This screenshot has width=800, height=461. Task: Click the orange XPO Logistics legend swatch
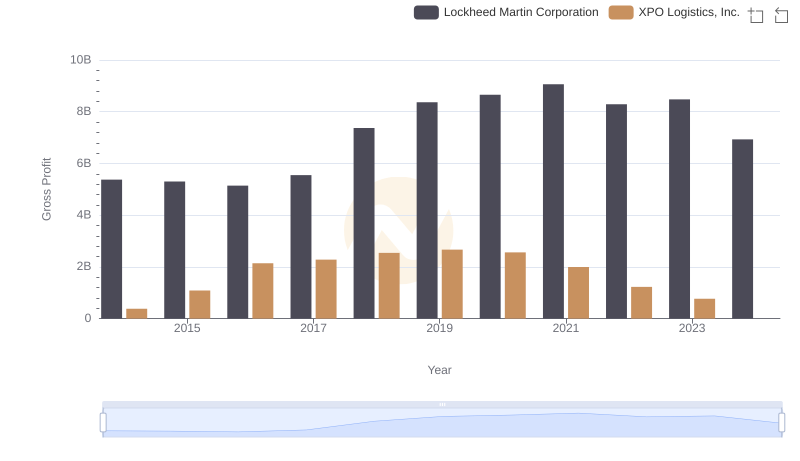621,12
